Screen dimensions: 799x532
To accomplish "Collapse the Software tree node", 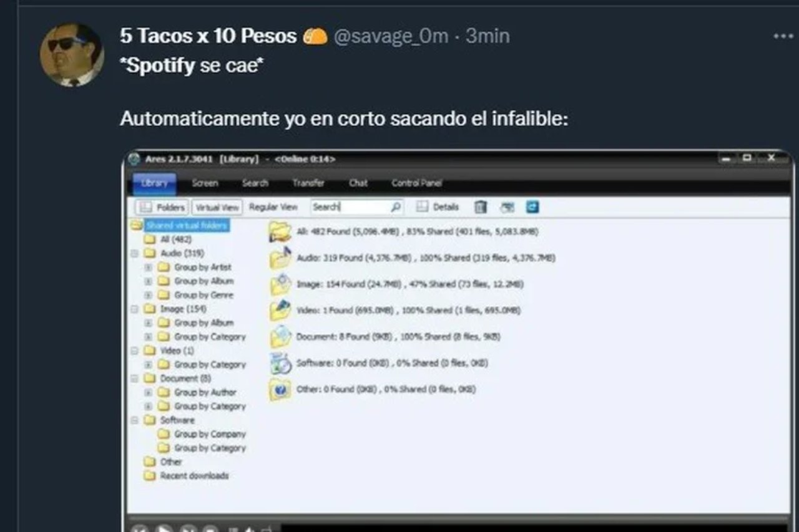I will pos(134,420).
